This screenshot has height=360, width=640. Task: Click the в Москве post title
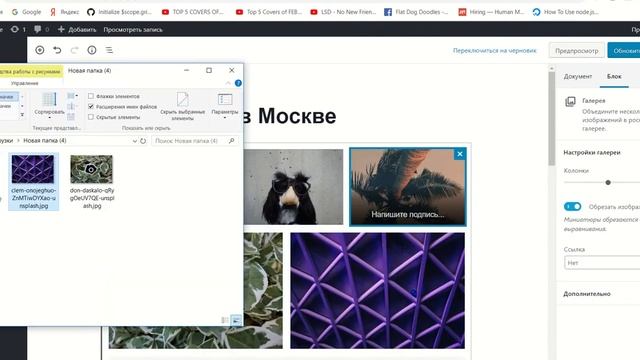pos(289,116)
